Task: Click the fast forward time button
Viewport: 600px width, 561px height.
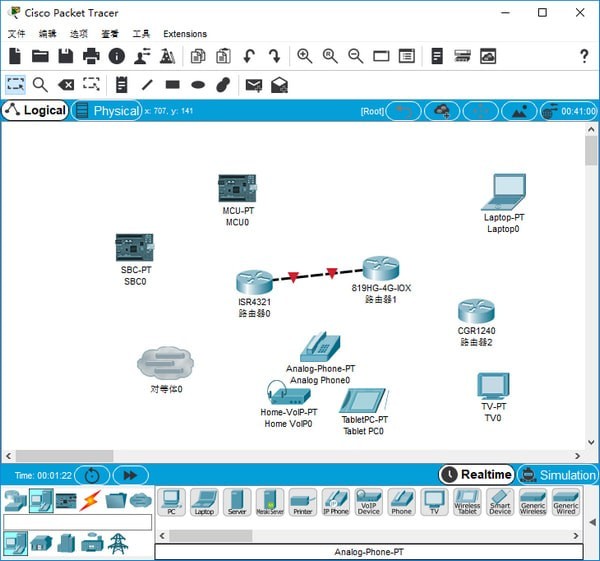Action: tap(130, 475)
